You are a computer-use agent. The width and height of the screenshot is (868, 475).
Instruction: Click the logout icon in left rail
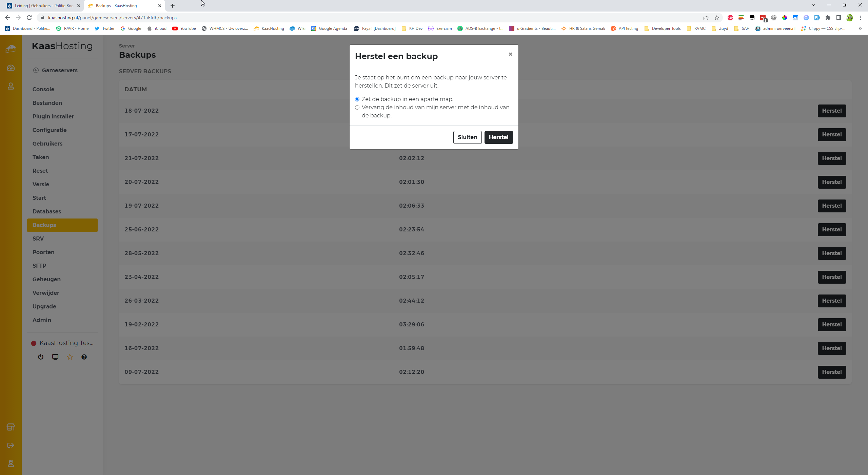coord(11,445)
